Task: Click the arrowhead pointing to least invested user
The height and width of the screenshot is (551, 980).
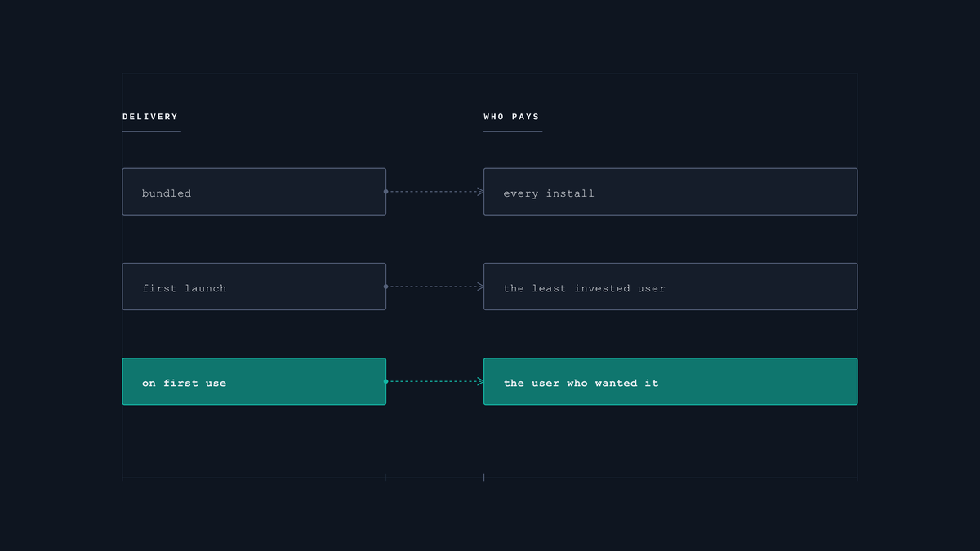Action: point(480,287)
